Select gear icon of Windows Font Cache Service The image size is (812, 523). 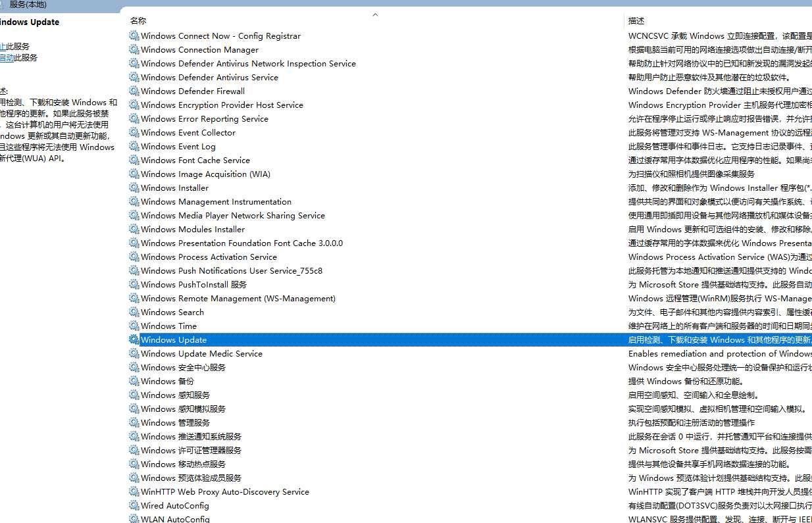point(134,161)
